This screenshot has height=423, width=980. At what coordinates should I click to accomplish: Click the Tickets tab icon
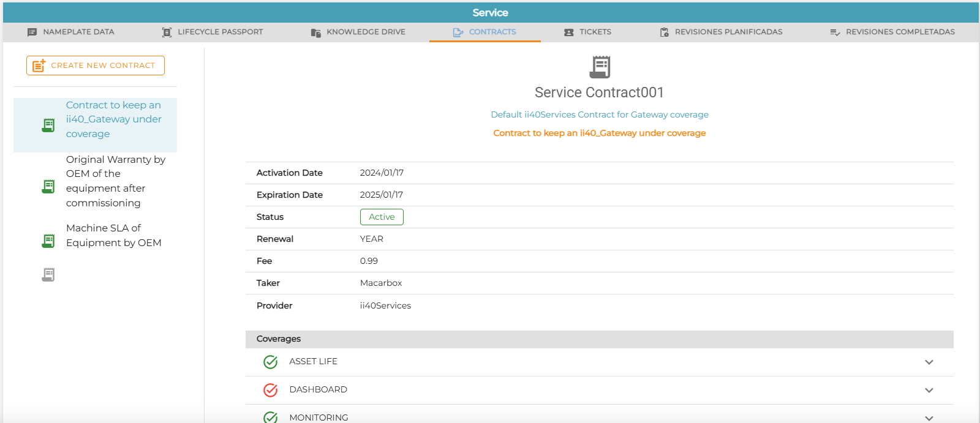click(x=569, y=32)
